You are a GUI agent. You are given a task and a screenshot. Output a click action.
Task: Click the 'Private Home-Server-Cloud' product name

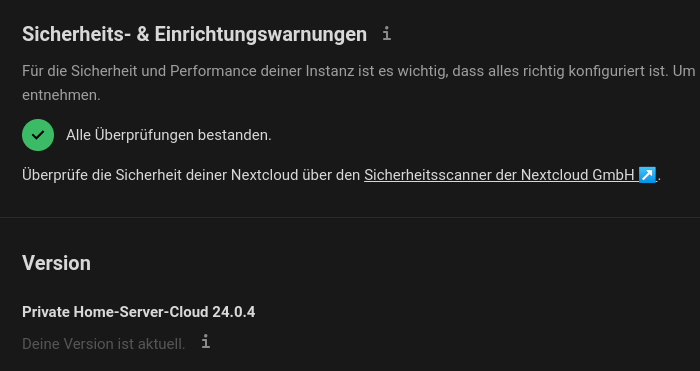pos(115,312)
